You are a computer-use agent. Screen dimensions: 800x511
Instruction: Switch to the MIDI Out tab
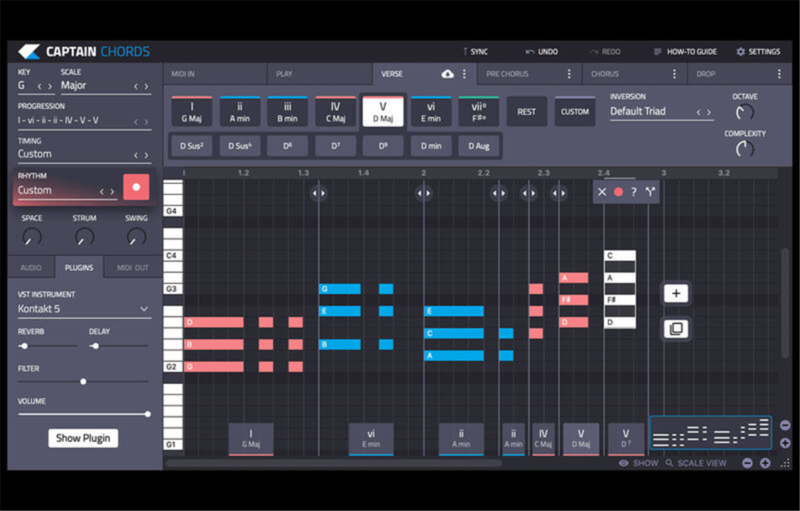[x=132, y=268]
